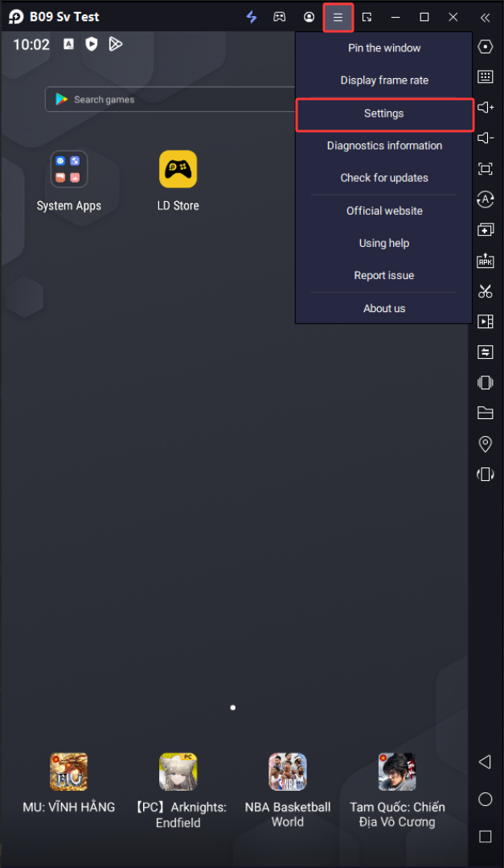504x868 pixels.
Task: Close the hamburger menu dropdown in title bar
Action: [338, 17]
